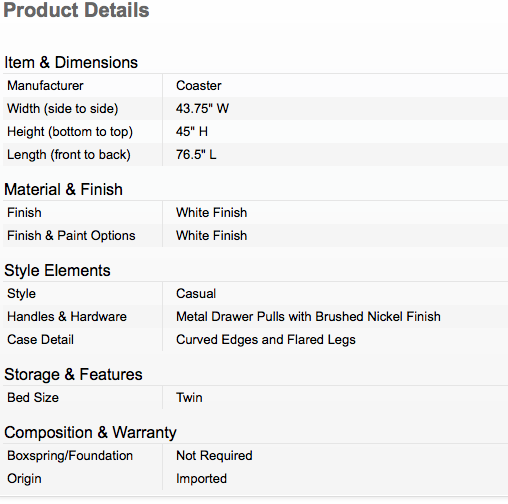508x504 pixels.
Task: Select the Twin bed size value
Action: coord(189,398)
